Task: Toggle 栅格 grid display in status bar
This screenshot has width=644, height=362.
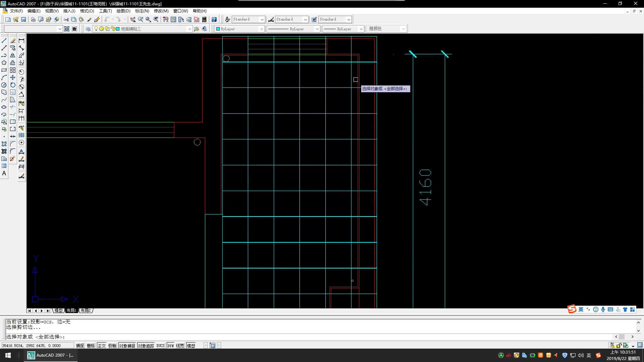Action: point(91,346)
